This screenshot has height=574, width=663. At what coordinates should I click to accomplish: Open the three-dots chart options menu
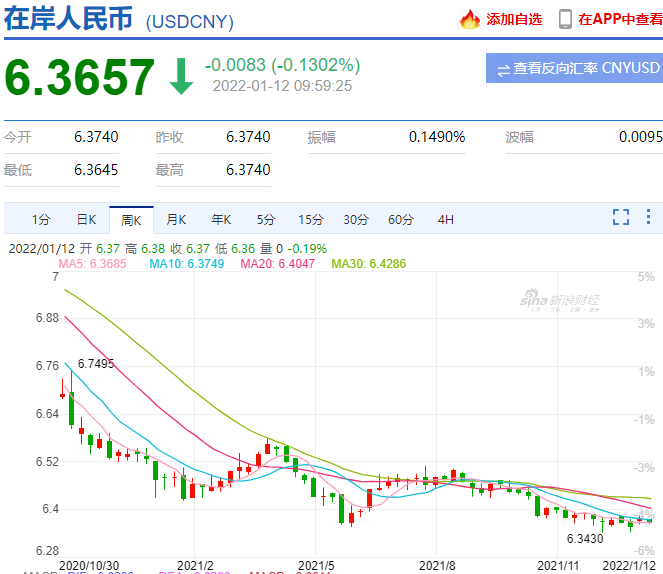pyautogui.click(x=648, y=216)
